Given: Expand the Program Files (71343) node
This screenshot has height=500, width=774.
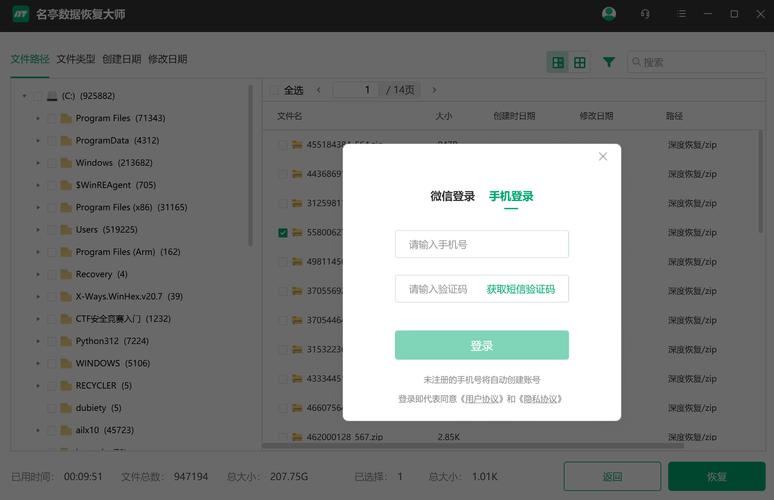Looking at the screenshot, I should [38, 118].
